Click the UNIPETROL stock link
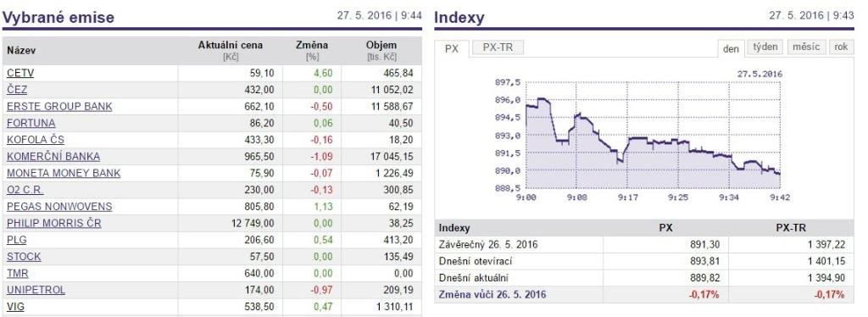 coord(36,290)
